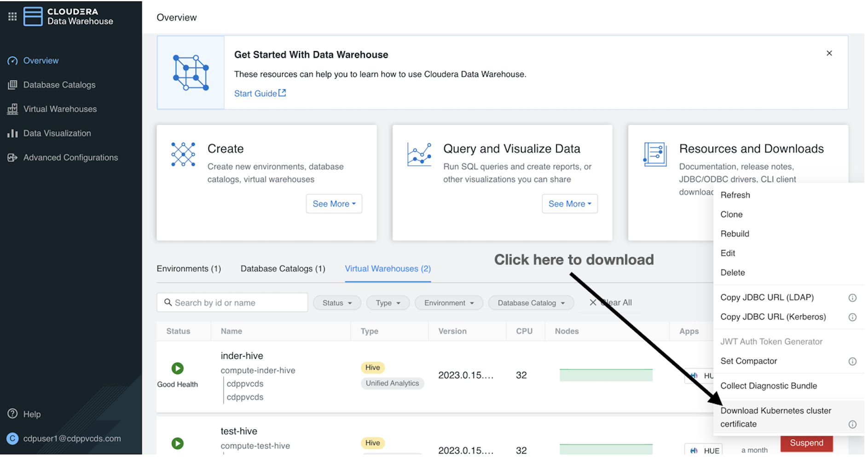Click the info icon beside Set Compactor
Image resolution: width=868 pixels, height=464 pixels.
(852, 362)
